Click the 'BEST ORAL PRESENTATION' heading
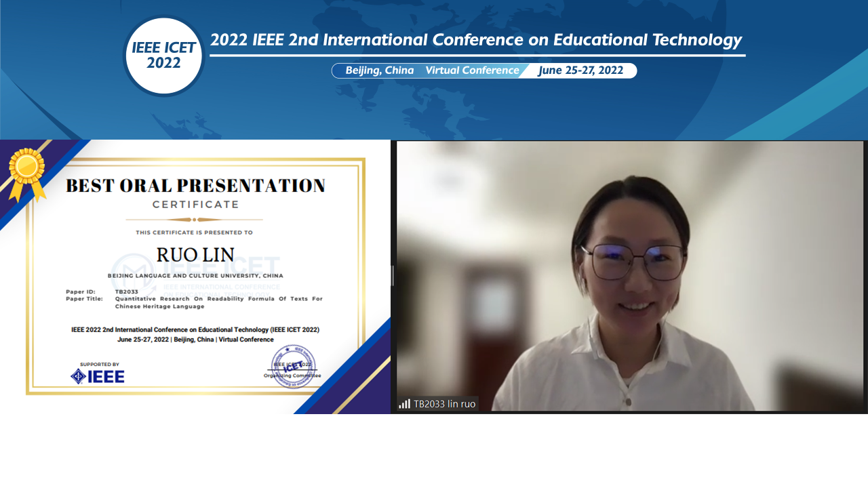 coord(195,186)
